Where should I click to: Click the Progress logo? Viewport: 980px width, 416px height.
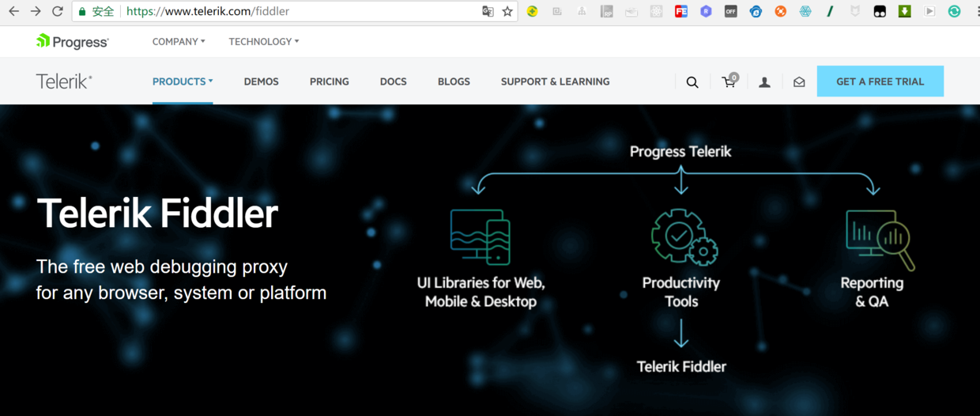tap(72, 42)
